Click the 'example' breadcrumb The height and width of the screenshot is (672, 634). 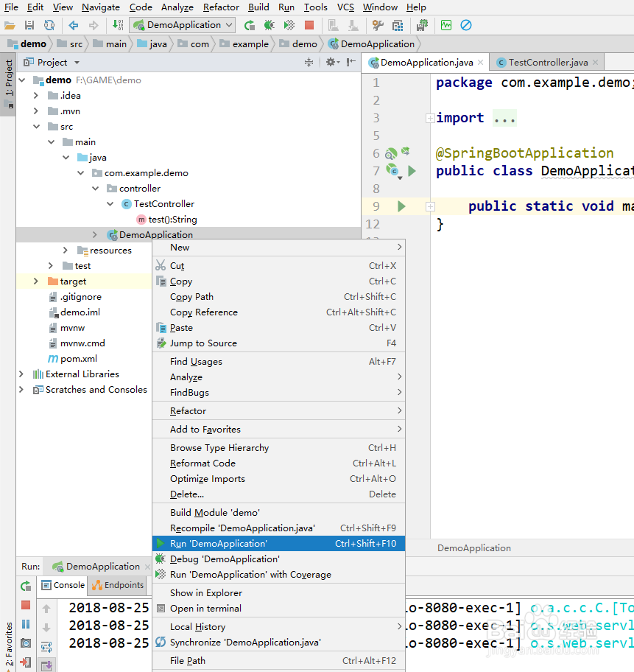click(x=244, y=44)
